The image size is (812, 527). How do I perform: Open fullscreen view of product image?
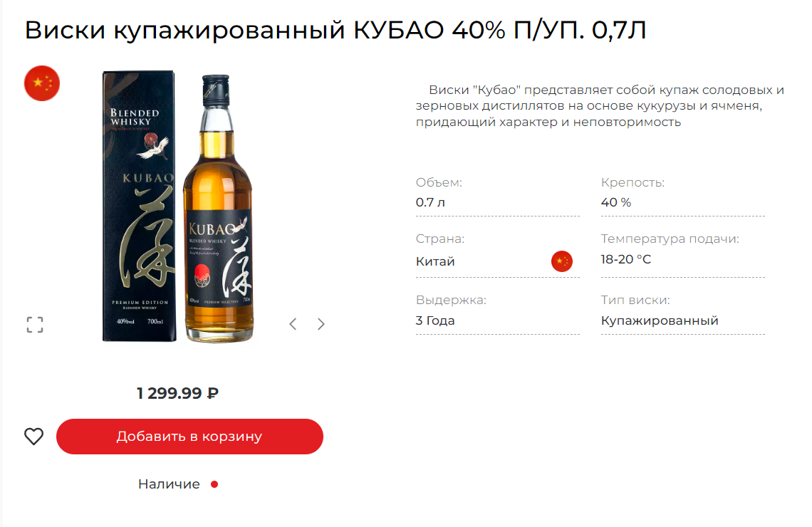click(35, 325)
